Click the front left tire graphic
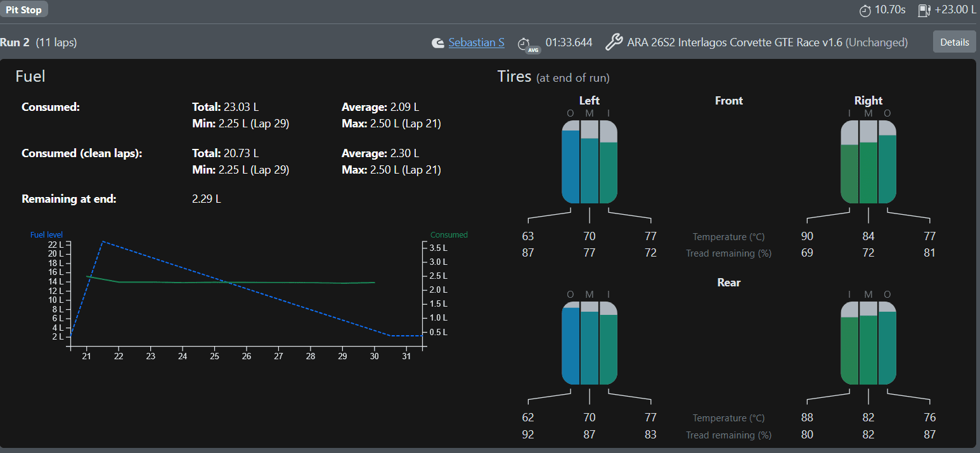 [590, 162]
